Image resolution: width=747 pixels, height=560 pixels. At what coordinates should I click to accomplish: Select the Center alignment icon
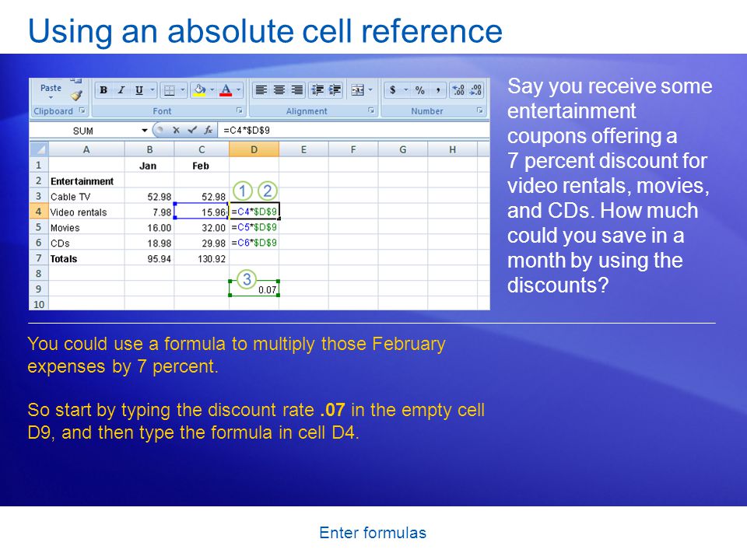(279, 90)
